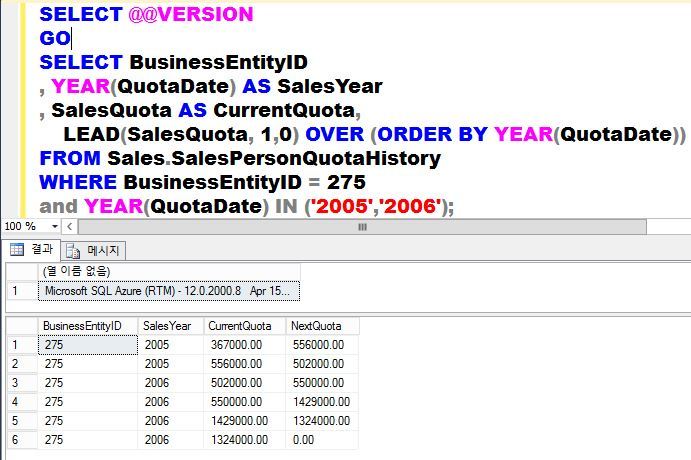Image resolution: width=691 pixels, height=460 pixels.
Task: Switch to the 결과 results tab
Action: 31,249
